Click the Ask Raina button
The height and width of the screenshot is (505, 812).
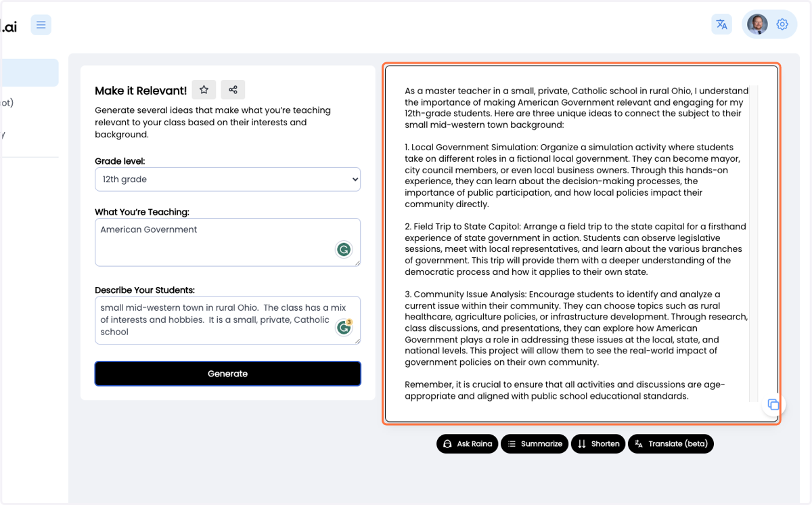click(x=468, y=444)
